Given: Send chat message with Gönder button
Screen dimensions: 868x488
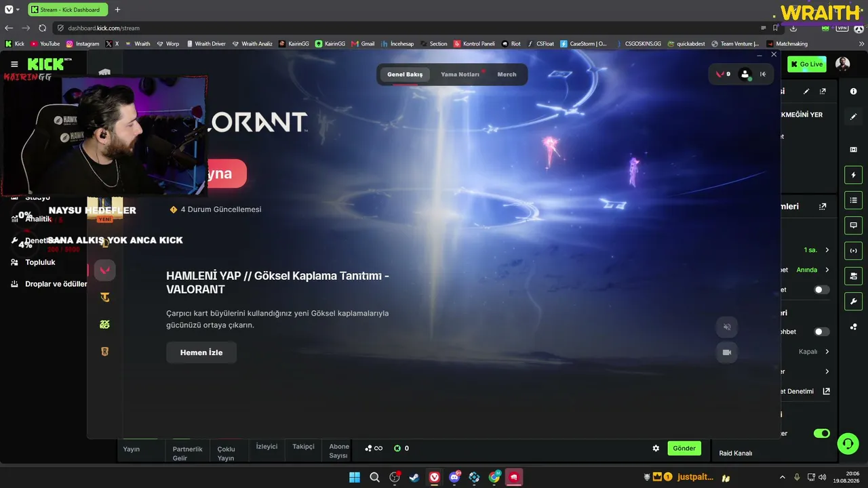Looking at the screenshot, I should 684,448.
